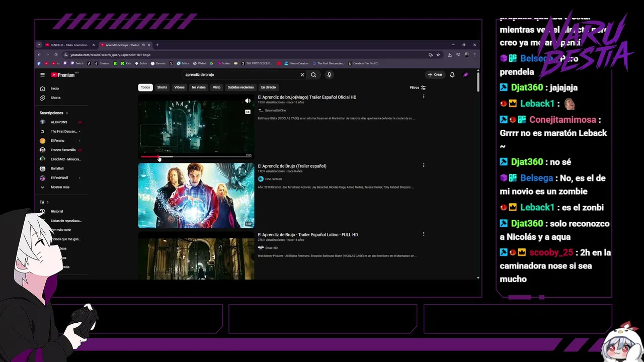Open more options for Mago Trailer Oficial video
The height and width of the screenshot is (362, 644).
click(x=424, y=97)
